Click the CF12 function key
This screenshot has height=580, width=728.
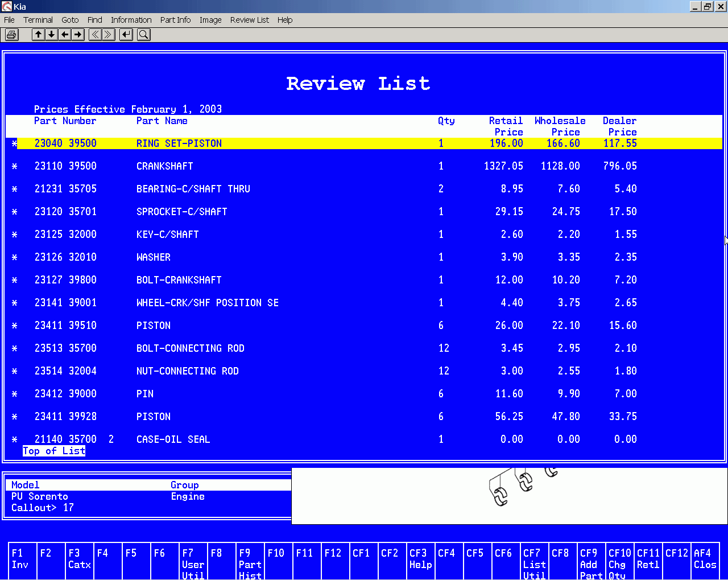[677, 561]
